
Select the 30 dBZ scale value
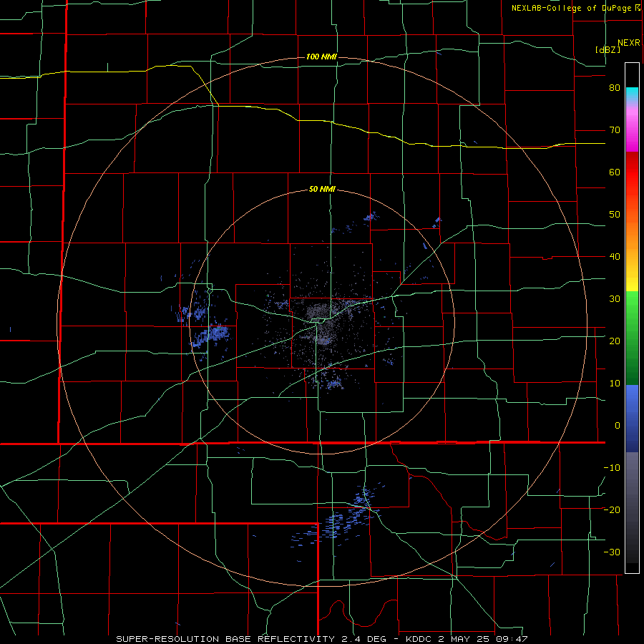click(615, 299)
